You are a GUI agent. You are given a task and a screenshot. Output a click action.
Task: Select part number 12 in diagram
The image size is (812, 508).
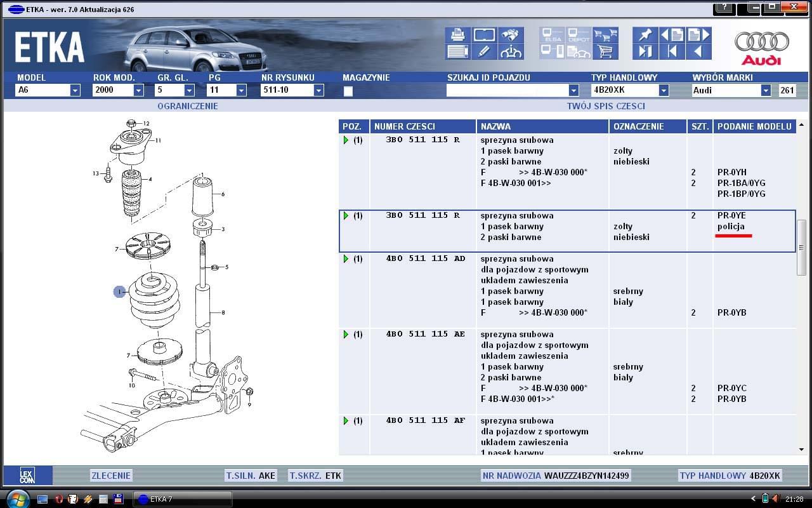[x=146, y=123]
